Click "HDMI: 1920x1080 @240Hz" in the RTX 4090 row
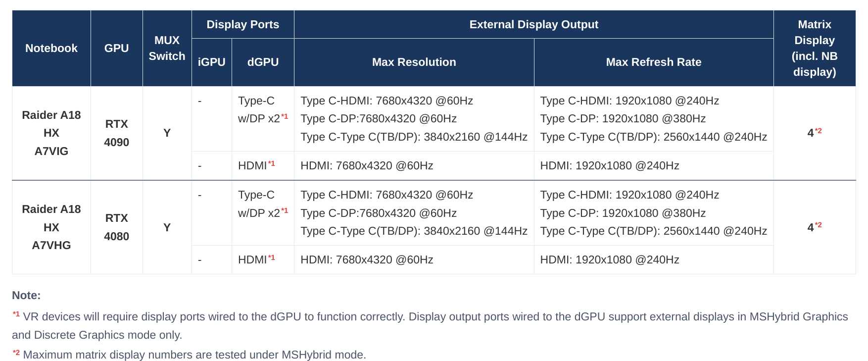The image size is (868, 361). coord(610,165)
